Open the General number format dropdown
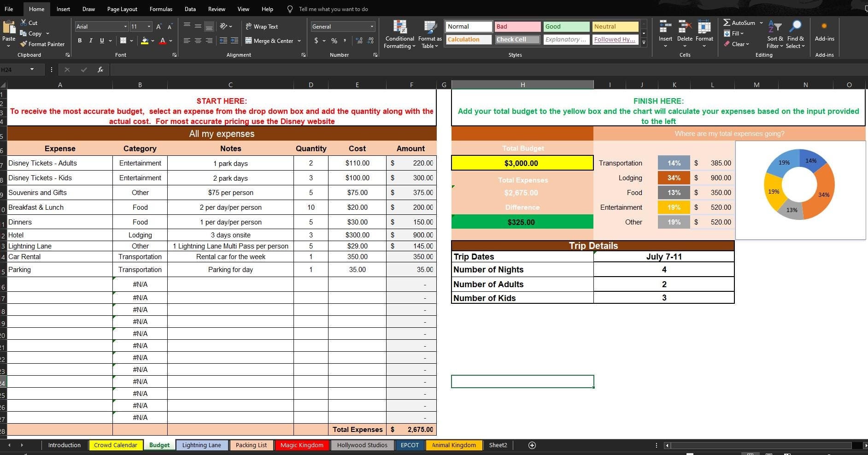 click(x=371, y=26)
